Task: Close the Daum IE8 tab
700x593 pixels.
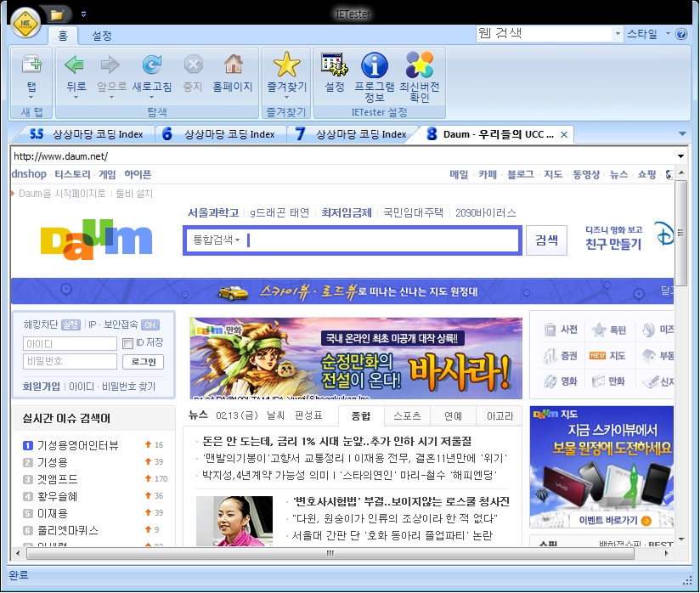Action: point(564,134)
